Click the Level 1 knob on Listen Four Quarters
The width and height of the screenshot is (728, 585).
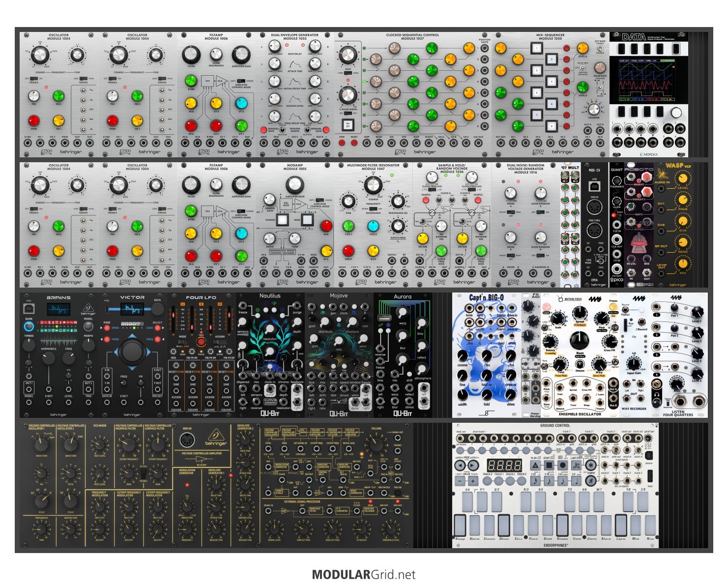point(697,312)
